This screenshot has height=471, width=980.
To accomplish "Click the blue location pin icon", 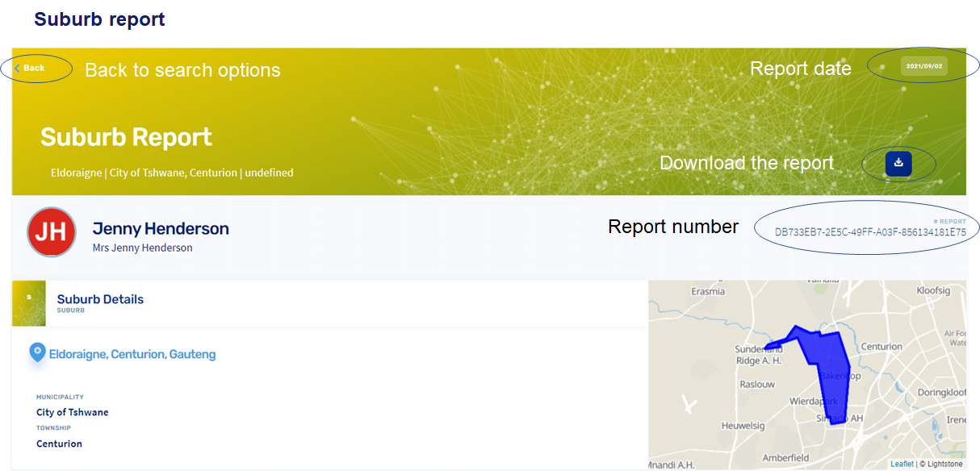I will tap(36, 352).
